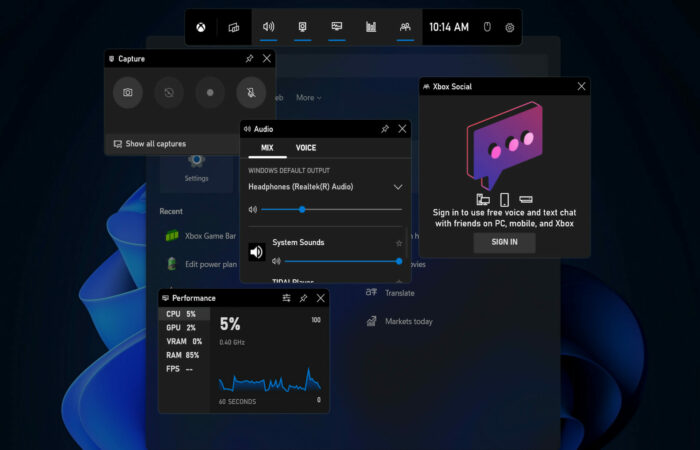Expand the Headphones (Realtek(R) Audio) output dropdown
Screen dimensions: 700x450
pyautogui.click(x=398, y=187)
